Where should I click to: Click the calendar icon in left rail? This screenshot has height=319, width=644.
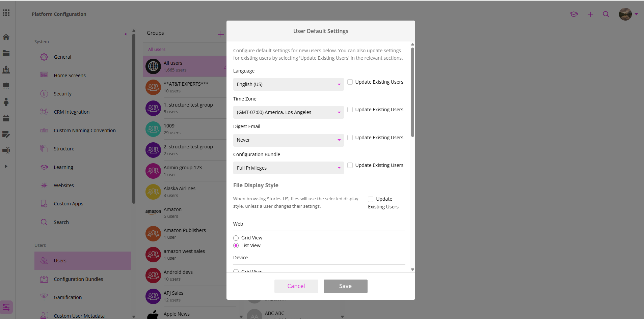tap(6, 118)
